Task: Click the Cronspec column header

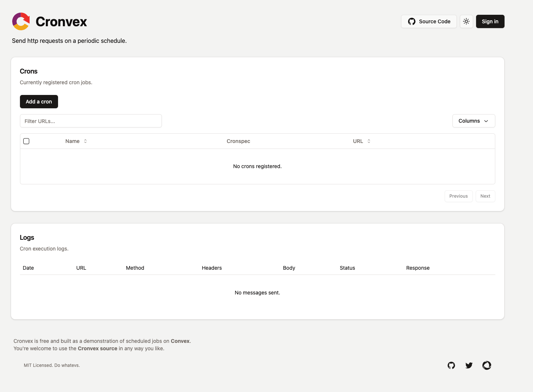Action: pos(238,141)
